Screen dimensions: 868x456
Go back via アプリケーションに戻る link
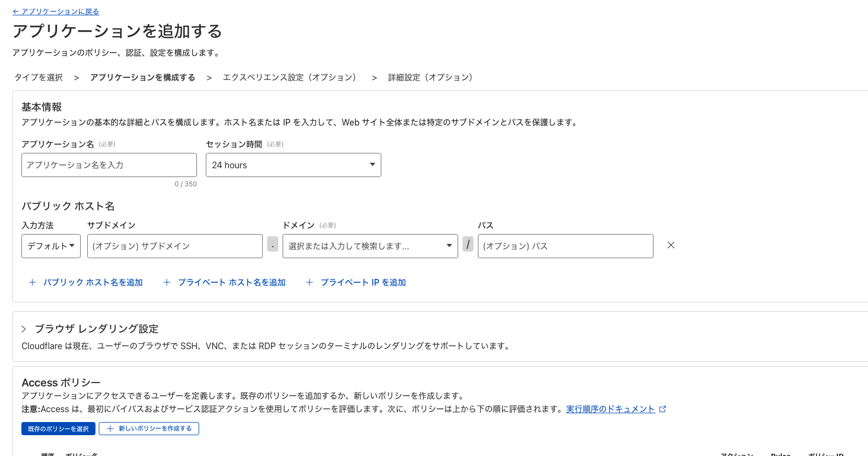[x=56, y=12]
